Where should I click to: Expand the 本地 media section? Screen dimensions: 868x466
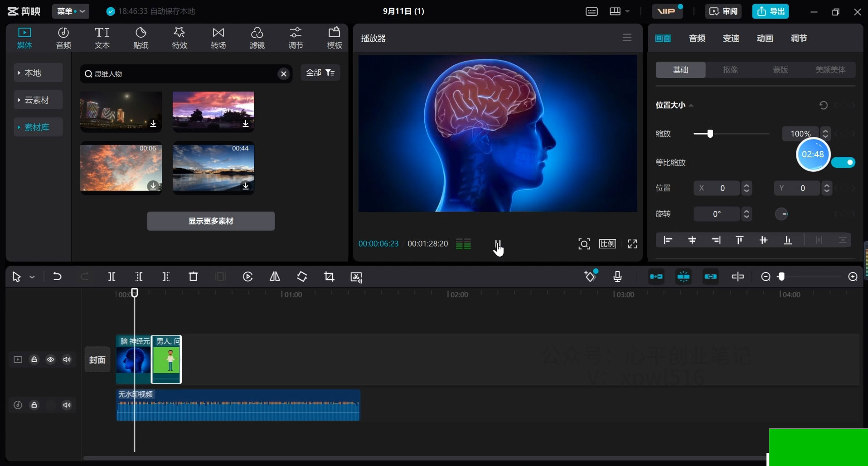(38, 73)
